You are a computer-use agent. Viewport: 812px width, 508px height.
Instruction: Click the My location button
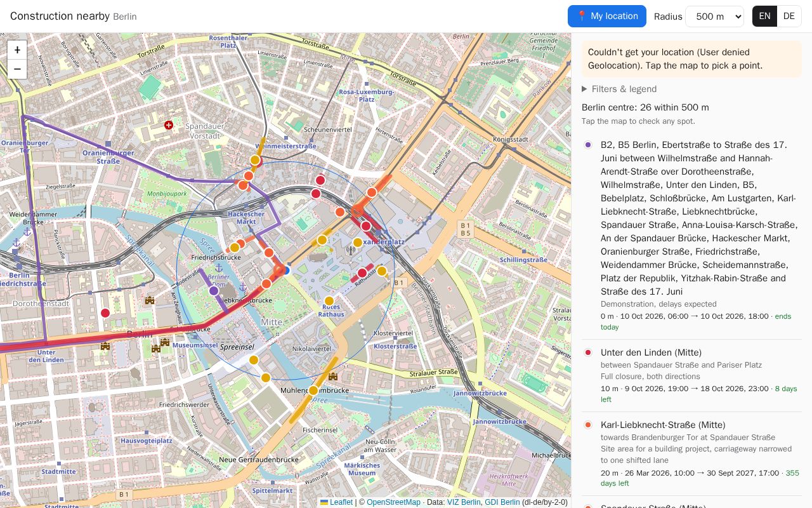click(607, 17)
